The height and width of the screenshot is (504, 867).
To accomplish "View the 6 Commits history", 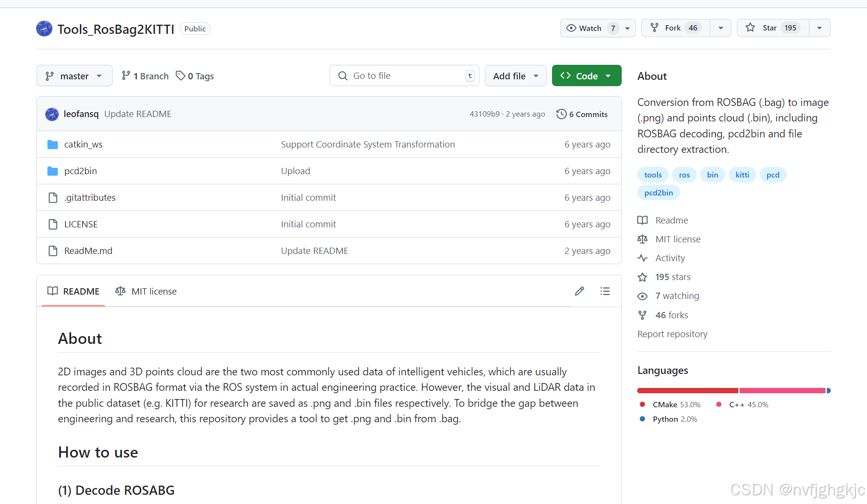I will pos(582,114).
